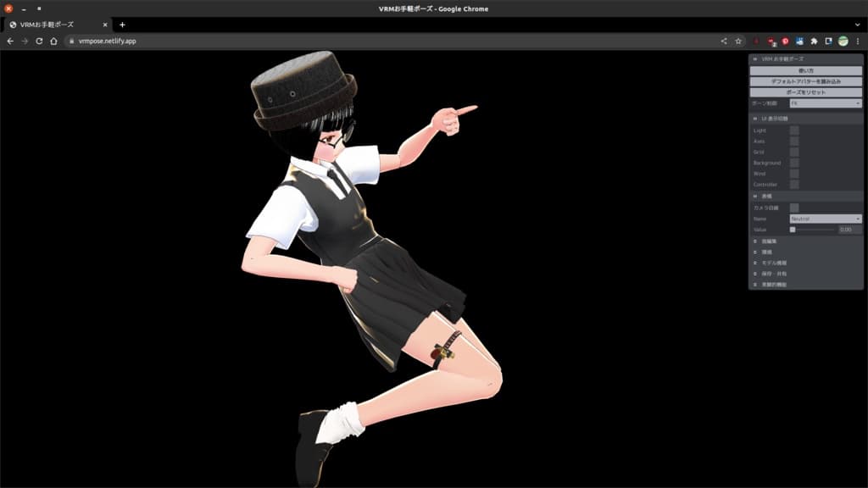Enable the Light checkbox
The image size is (868, 488).
[794, 130]
